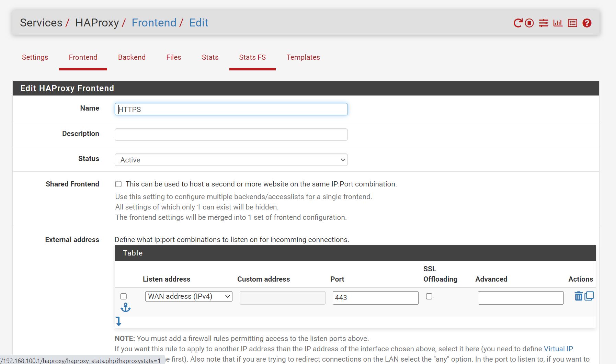
Task: Switch to the Settings tab
Action: click(35, 57)
